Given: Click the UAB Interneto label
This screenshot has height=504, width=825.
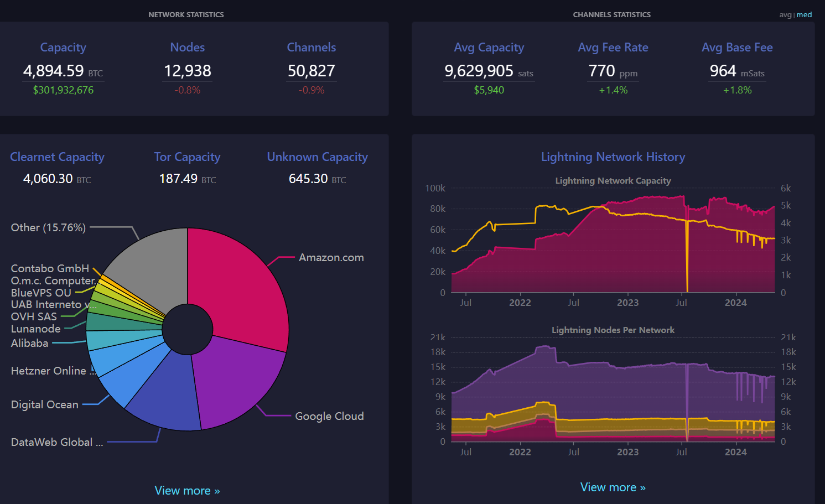Looking at the screenshot, I should coord(54,304).
